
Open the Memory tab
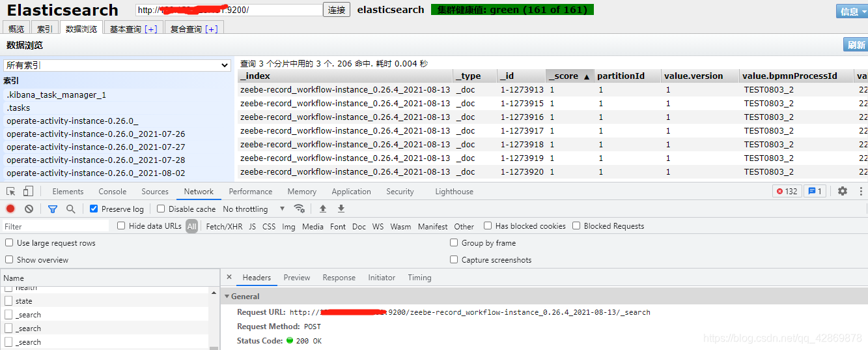(302, 191)
